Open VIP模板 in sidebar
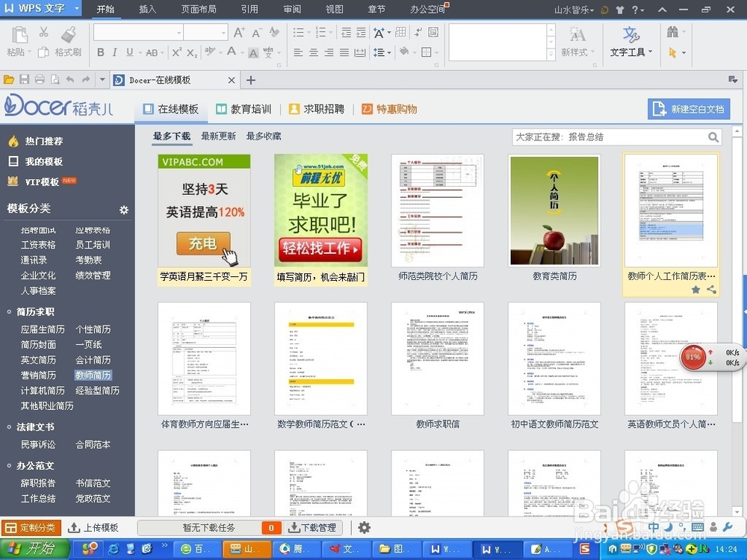 (42, 181)
